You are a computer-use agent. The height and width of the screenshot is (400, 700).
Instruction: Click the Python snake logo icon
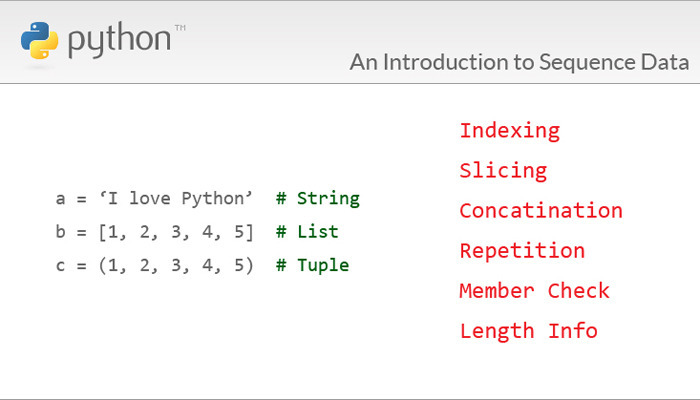[x=39, y=40]
